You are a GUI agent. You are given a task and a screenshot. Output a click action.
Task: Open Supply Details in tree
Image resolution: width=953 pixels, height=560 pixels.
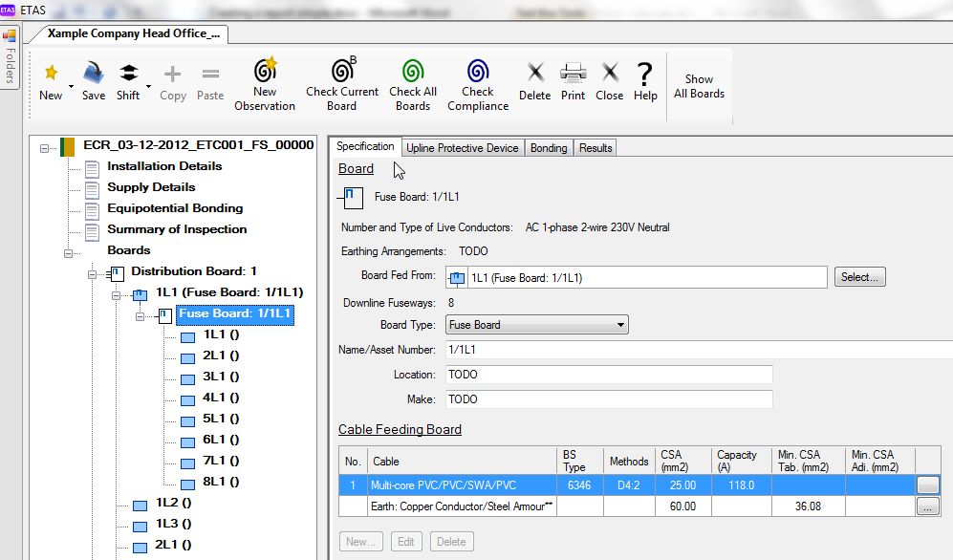pos(151,187)
